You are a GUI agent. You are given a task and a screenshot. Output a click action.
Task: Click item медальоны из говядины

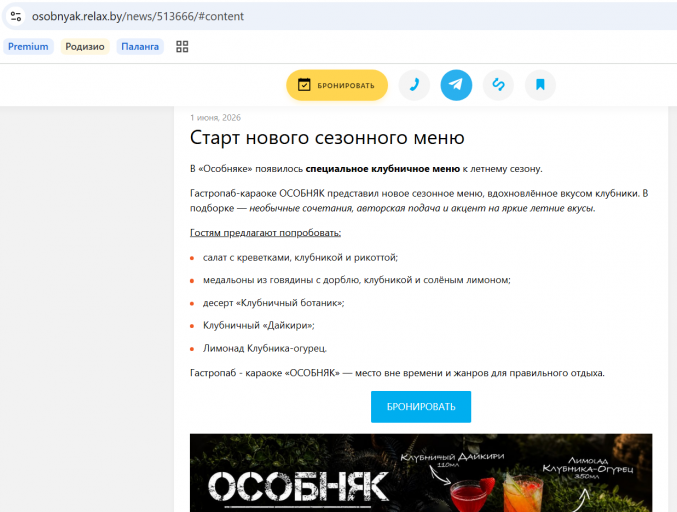(357, 280)
